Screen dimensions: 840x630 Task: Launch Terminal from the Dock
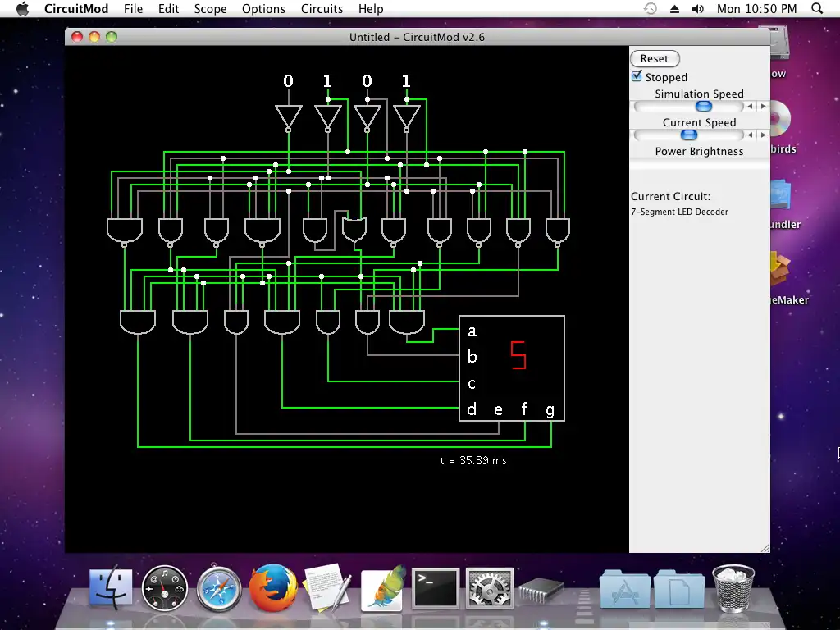click(x=435, y=587)
